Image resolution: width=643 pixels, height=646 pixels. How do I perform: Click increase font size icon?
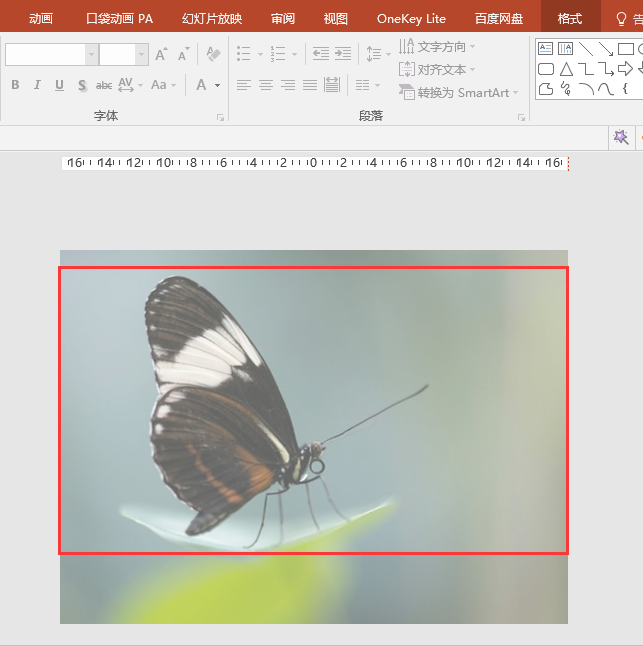161,54
